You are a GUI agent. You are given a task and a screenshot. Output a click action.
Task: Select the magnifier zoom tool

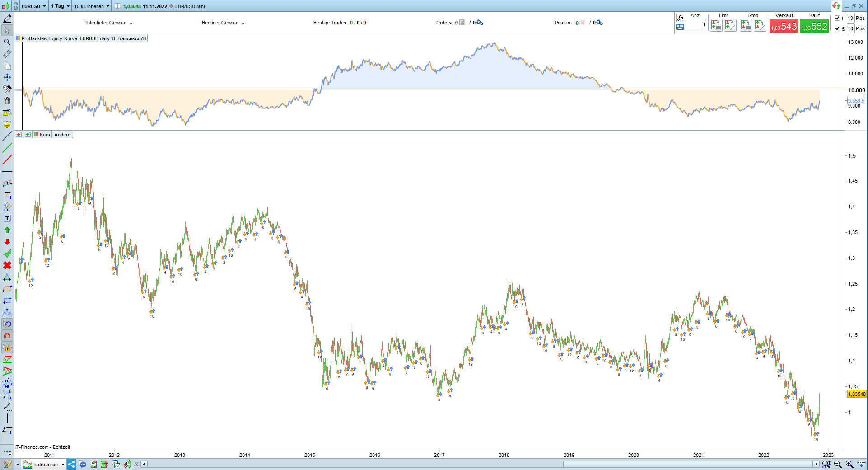pos(7,42)
